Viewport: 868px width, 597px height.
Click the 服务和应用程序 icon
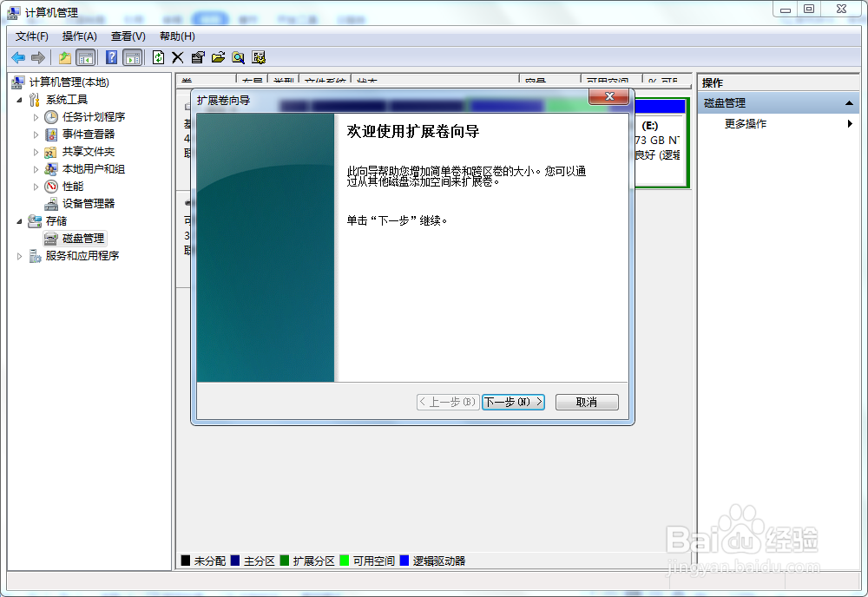coord(35,256)
